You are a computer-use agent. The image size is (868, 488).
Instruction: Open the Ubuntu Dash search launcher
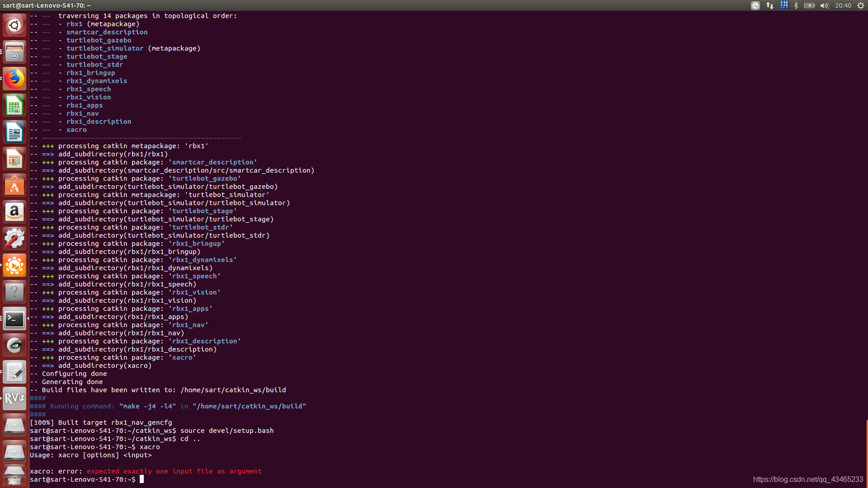pyautogui.click(x=14, y=25)
